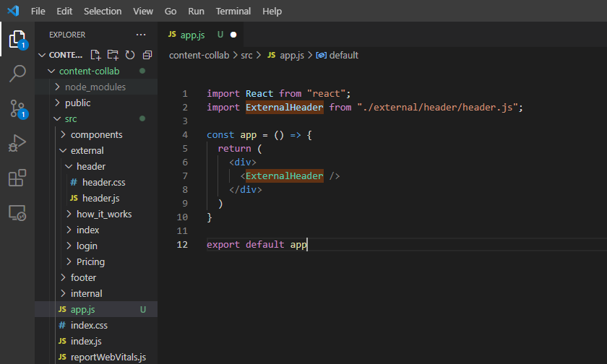Open header.js from the file tree

[99, 198]
